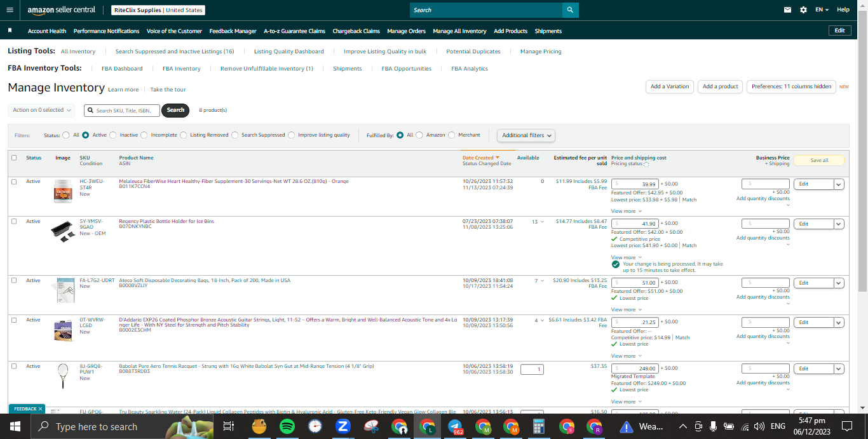
Task: Open Take the tour link
Action: (168, 90)
